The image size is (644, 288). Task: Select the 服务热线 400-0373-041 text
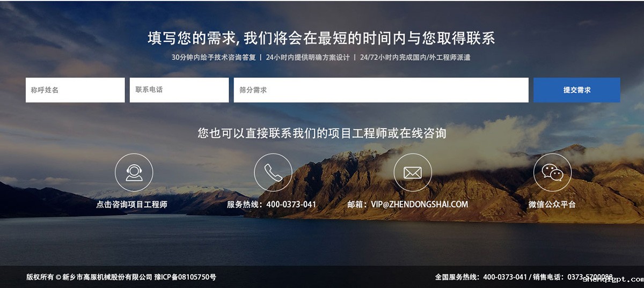coord(272,204)
